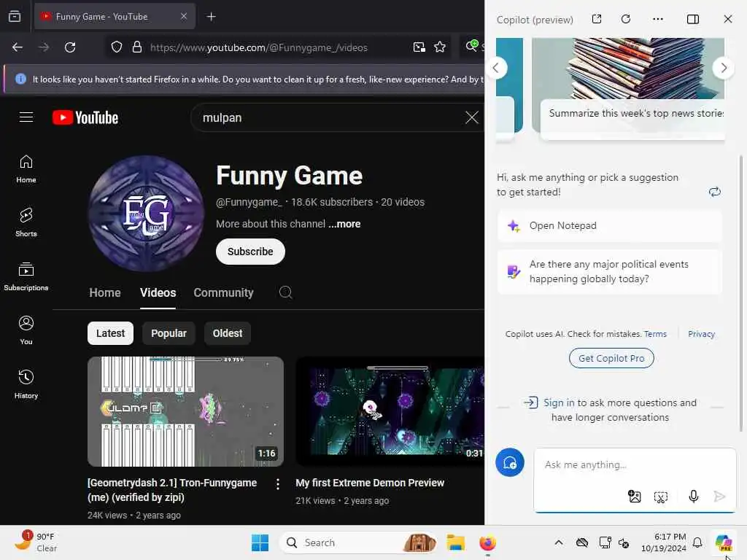Use the Copilot microphone input

pyautogui.click(x=694, y=497)
